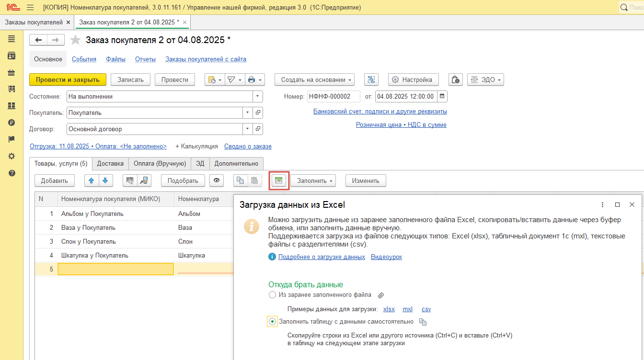The image size is (644, 360).
Task: Open the calendar picker beside the order date
Action: click(442, 96)
